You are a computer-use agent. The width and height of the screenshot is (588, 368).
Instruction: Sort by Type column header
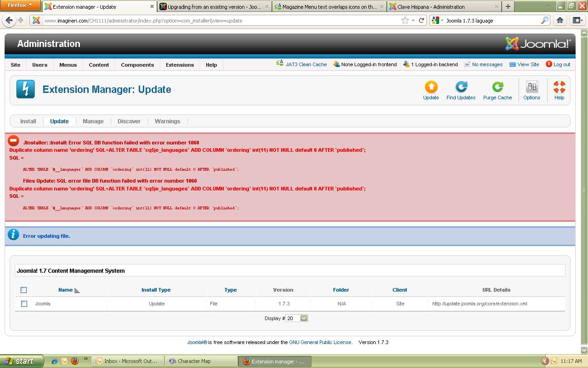[231, 290]
